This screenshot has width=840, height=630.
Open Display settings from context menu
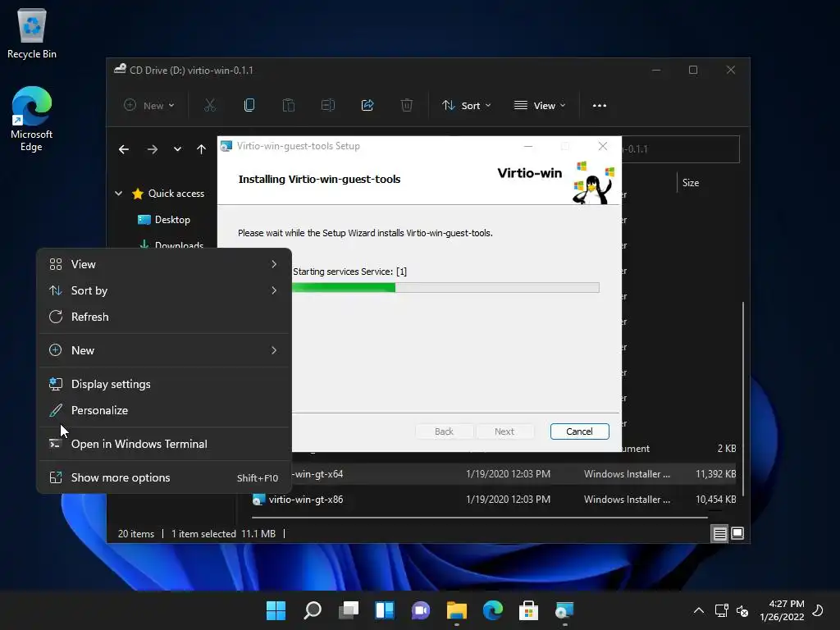tap(164, 384)
